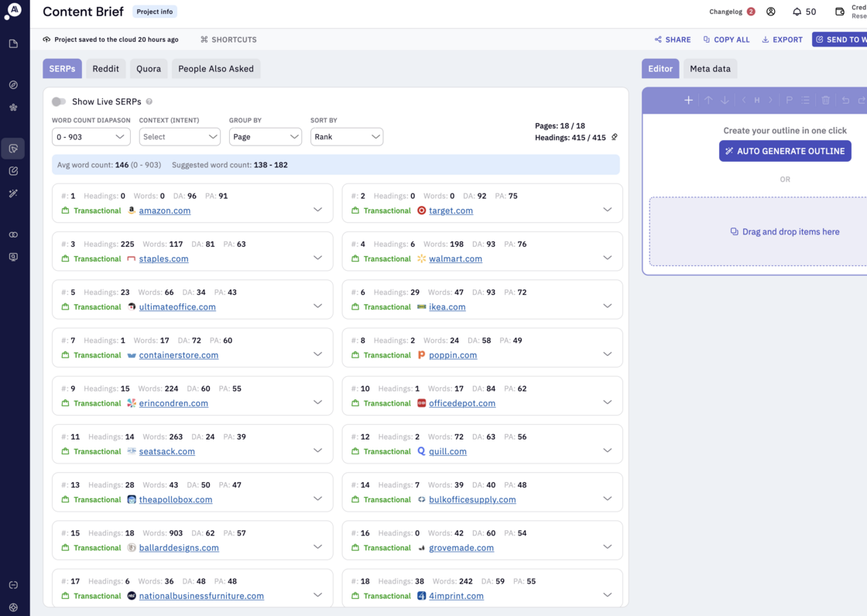Open the Shortcuts link
This screenshot has width=867, height=616.
click(228, 39)
